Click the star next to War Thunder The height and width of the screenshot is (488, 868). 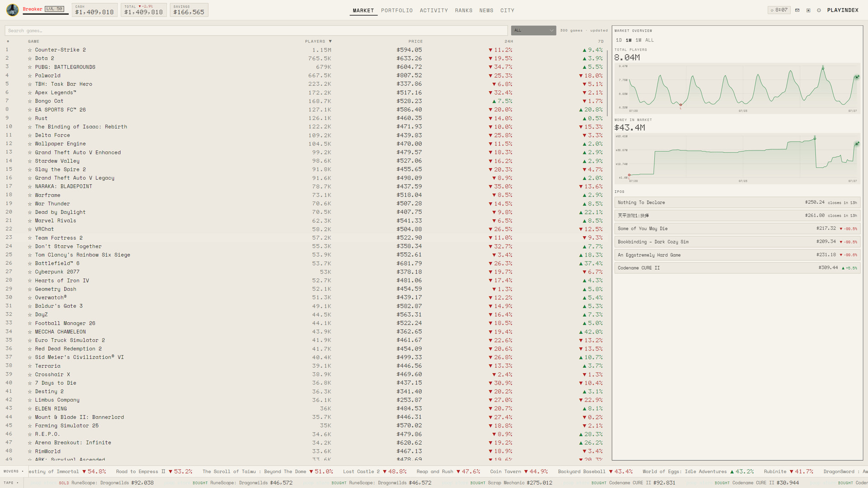tap(30, 204)
